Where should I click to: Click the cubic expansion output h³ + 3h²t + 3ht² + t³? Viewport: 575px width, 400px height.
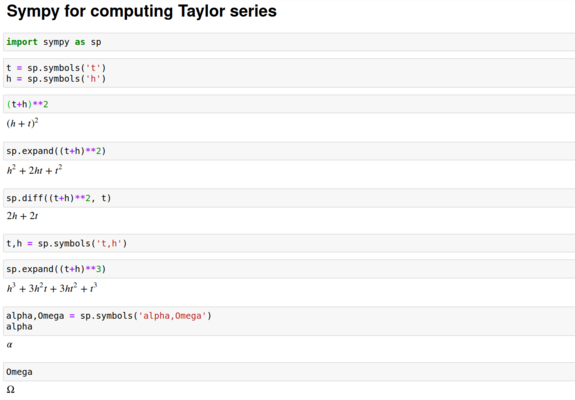[x=52, y=288]
